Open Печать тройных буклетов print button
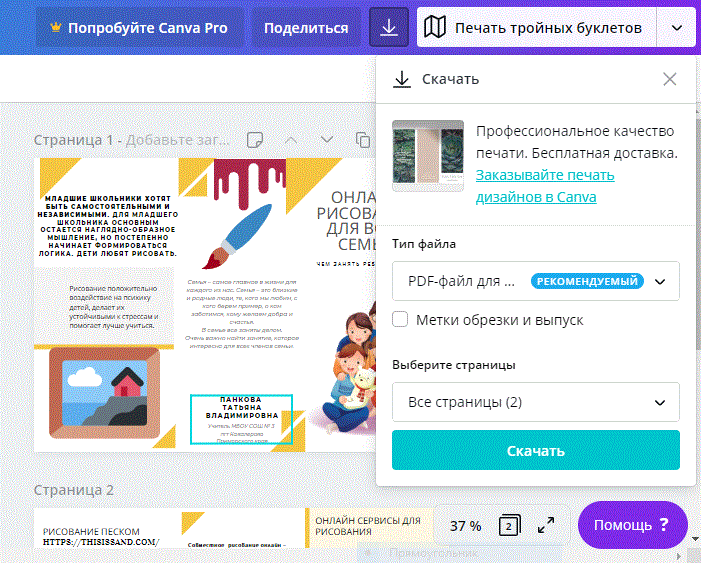 point(536,28)
